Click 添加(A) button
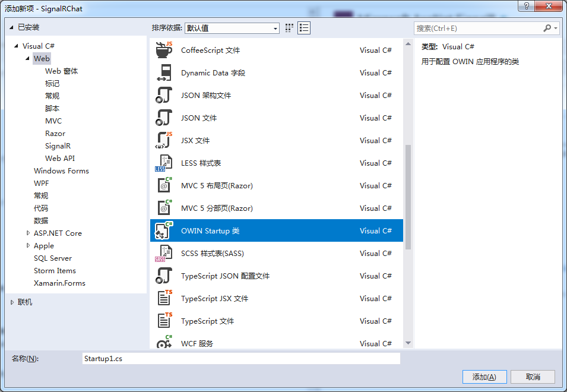The height and width of the screenshot is (392, 567). coord(484,377)
